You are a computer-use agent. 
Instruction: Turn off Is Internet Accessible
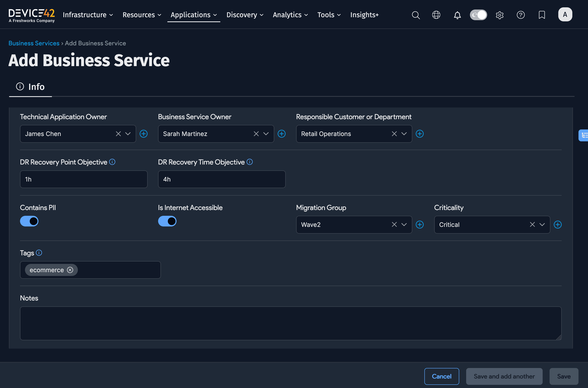[x=167, y=221]
